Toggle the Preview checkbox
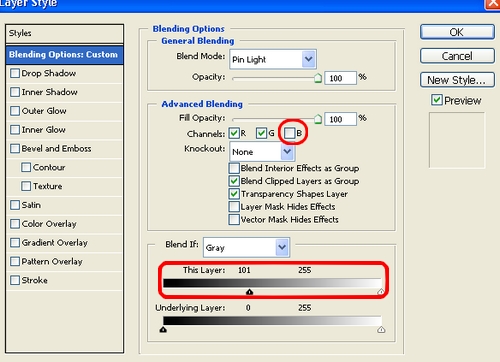 pyautogui.click(x=437, y=100)
